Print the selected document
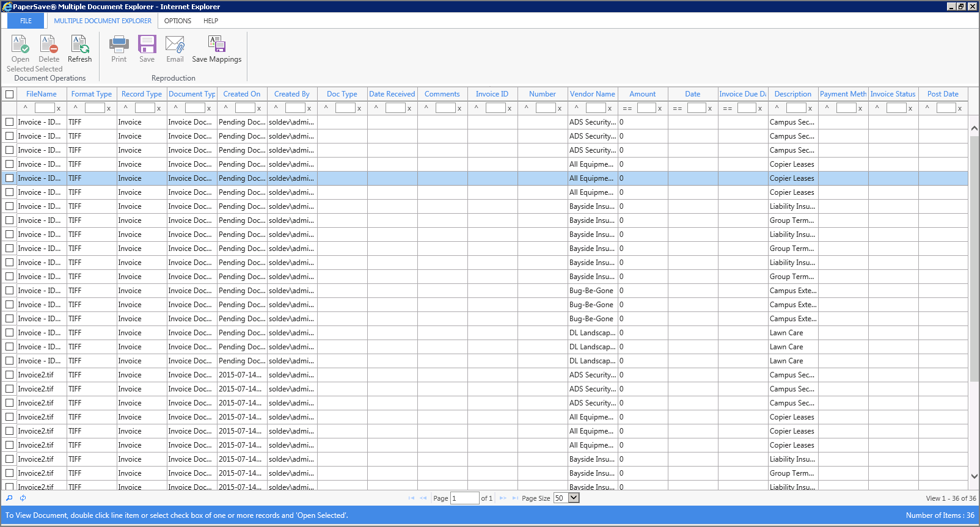This screenshot has width=980, height=527. [x=119, y=45]
